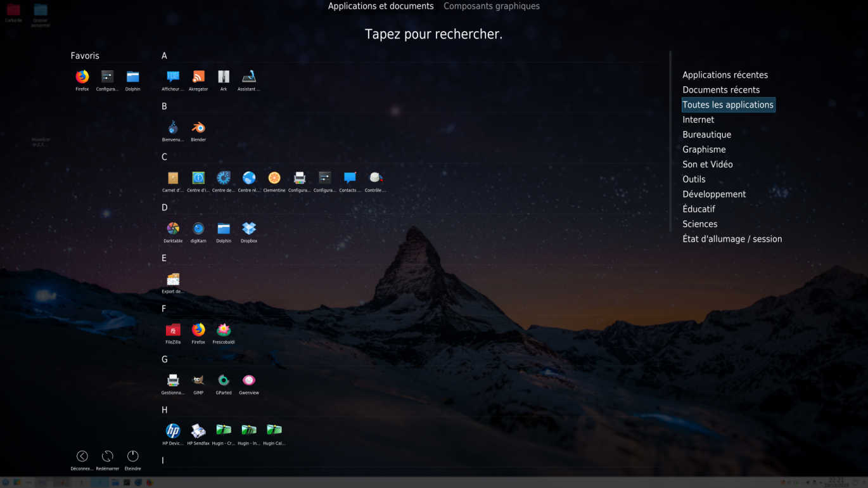Click the application list vertical scrollbar
This screenshot has height=488, width=868.
[x=670, y=141]
